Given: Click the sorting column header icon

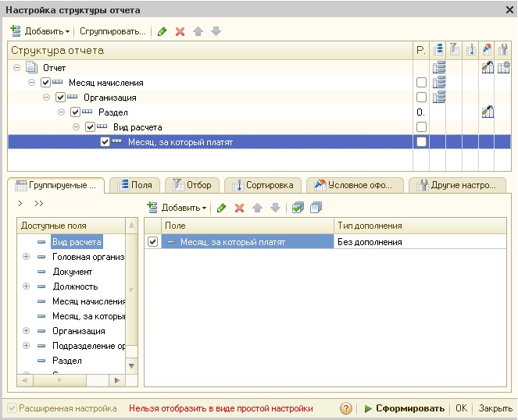Looking at the screenshot, I should 471,50.
